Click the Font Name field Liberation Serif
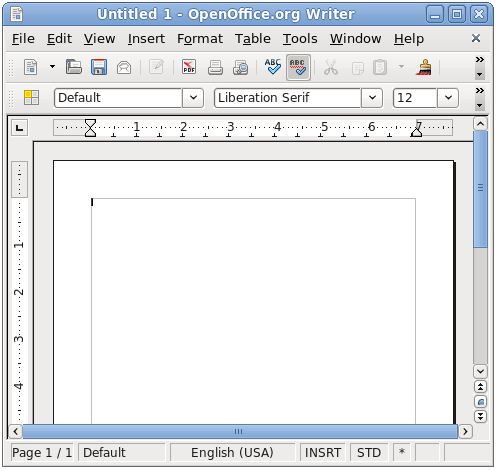This screenshot has height=471, width=496. coord(288,98)
